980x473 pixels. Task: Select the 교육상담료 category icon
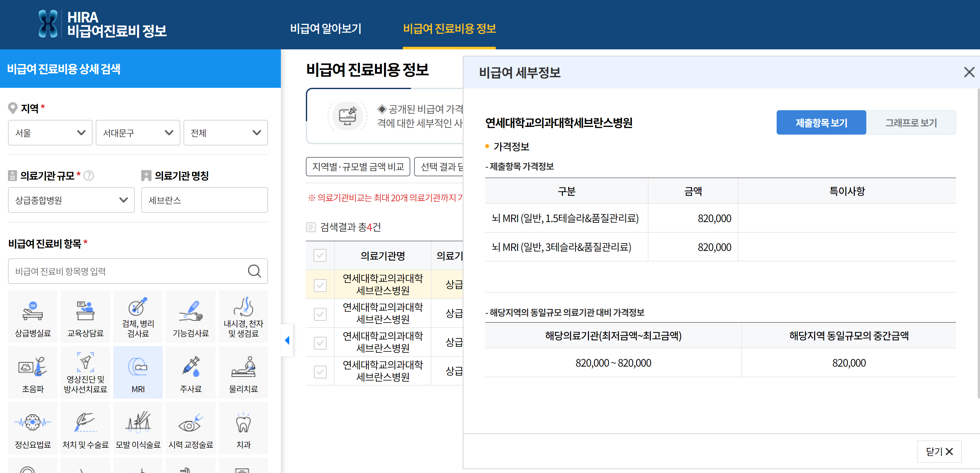pos(85,317)
